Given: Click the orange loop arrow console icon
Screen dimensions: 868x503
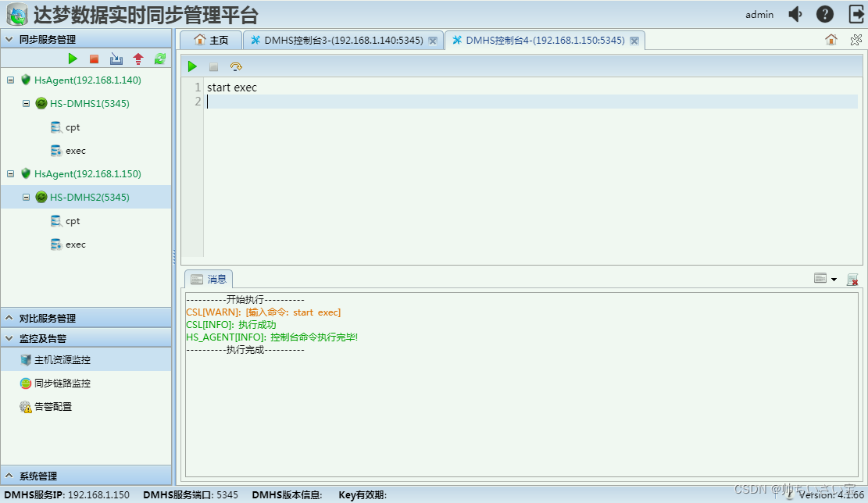Looking at the screenshot, I should click(236, 67).
